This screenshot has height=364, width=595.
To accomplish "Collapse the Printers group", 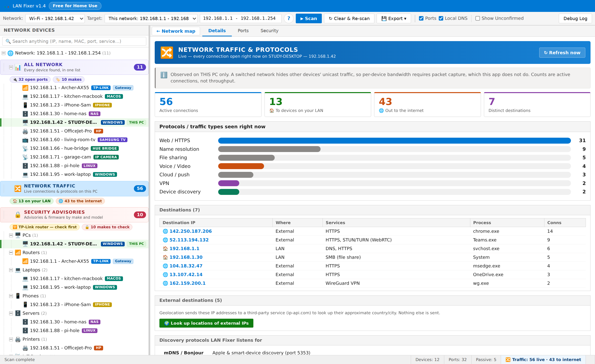I will [11, 339].
